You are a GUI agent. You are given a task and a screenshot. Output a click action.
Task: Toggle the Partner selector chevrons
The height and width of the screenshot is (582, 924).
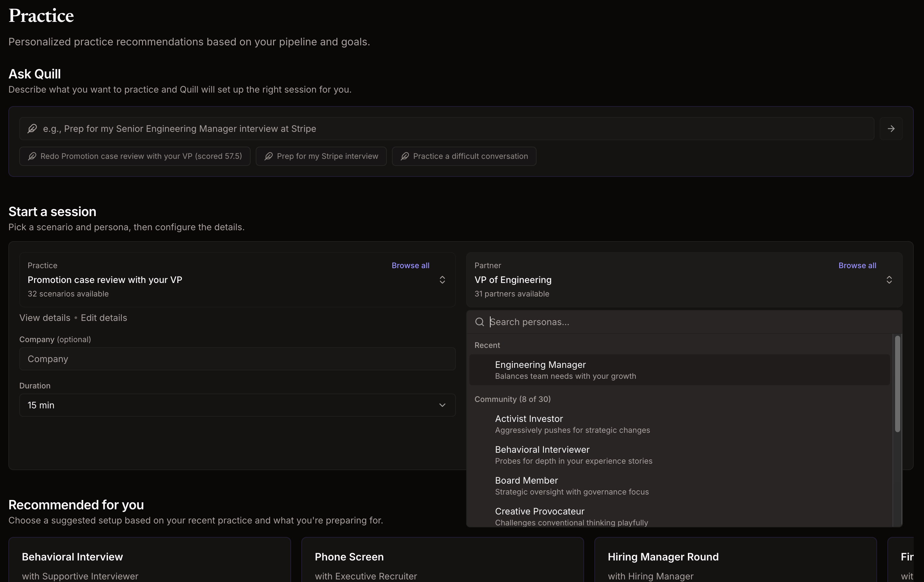pos(889,280)
